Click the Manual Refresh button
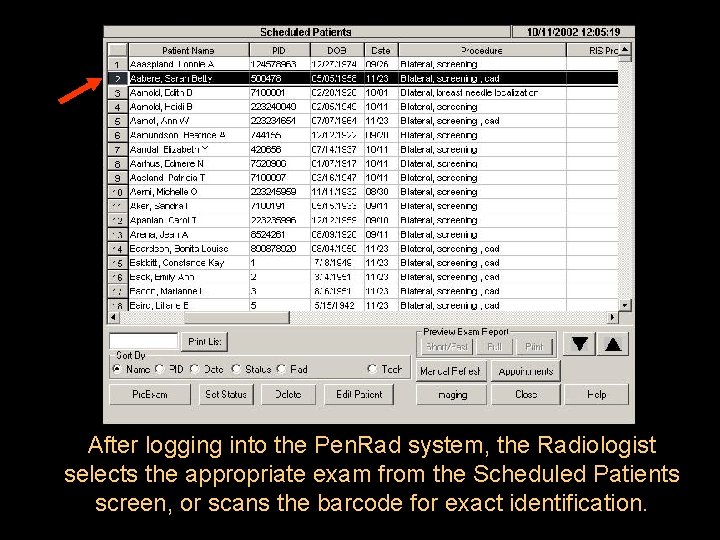Image resolution: width=720 pixels, height=540 pixels. 450,371
